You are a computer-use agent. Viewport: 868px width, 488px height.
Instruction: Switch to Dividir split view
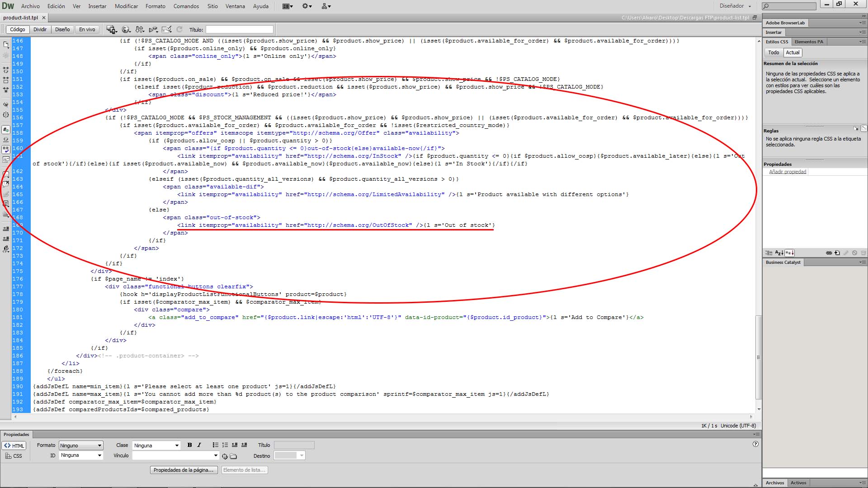tap(40, 29)
